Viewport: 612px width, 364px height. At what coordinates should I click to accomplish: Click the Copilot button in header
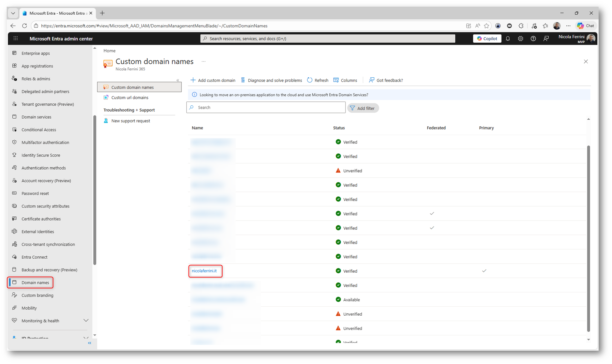click(x=487, y=38)
